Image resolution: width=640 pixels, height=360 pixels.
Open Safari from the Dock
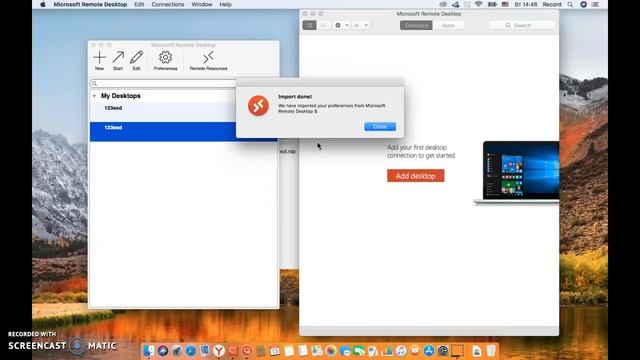(x=191, y=350)
